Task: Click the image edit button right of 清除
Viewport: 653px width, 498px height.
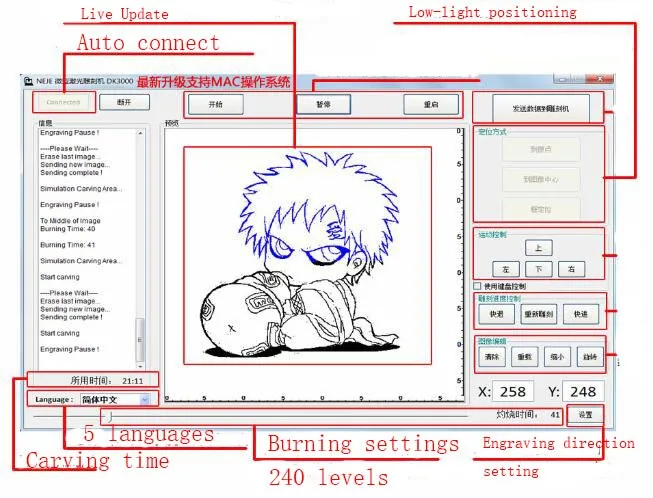Action: 525,357
